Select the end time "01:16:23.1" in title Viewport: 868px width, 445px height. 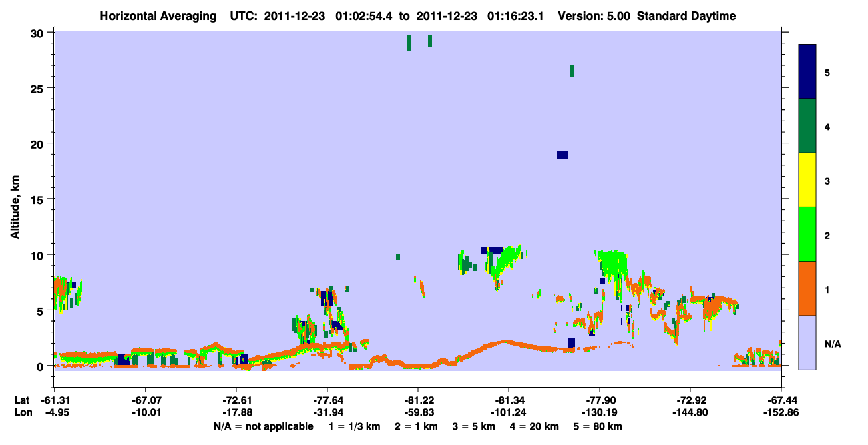515,16
